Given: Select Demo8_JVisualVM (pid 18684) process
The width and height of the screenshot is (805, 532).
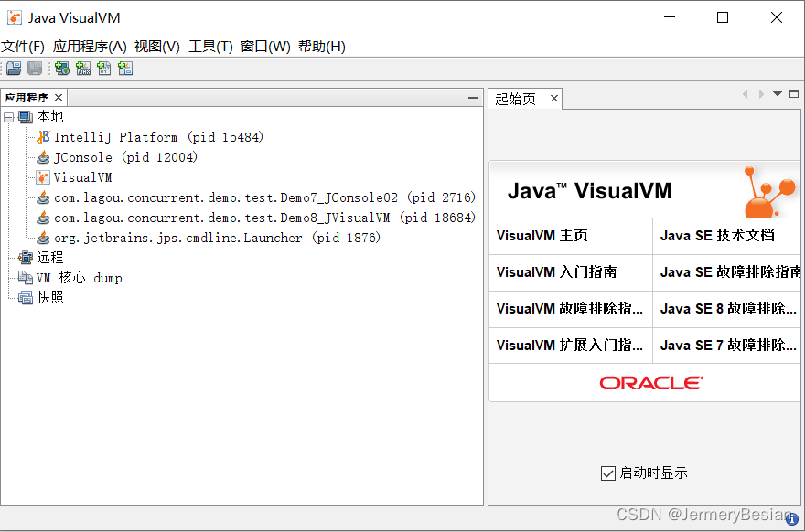Looking at the screenshot, I should coord(265,218).
